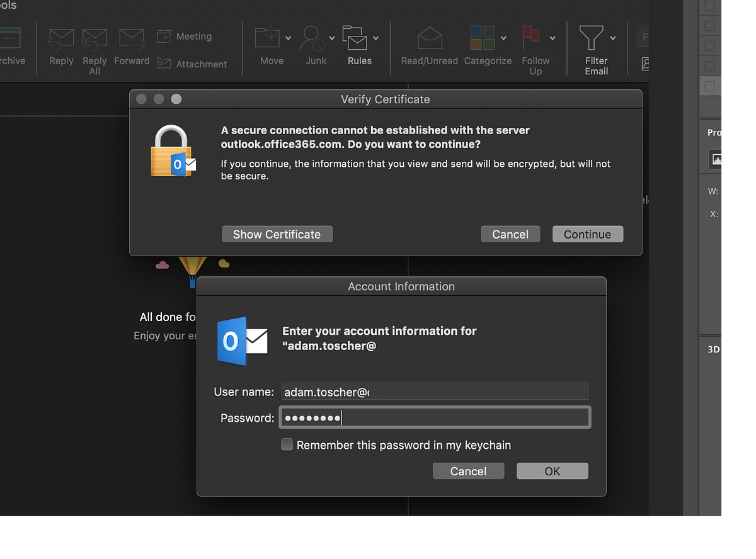This screenshot has height=559, width=756.
Task: Cancel the Account Information dialog
Action: click(468, 471)
